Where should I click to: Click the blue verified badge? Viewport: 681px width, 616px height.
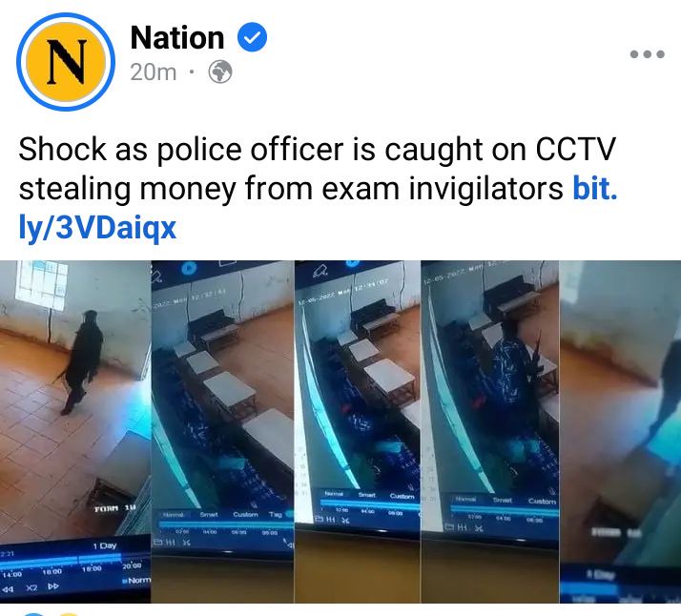click(x=253, y=37)
